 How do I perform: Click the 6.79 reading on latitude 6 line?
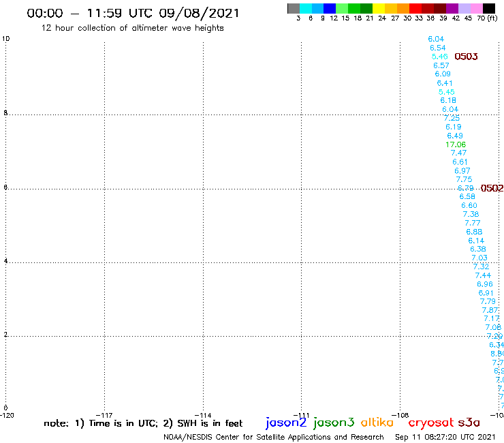(x=465, y=188)
